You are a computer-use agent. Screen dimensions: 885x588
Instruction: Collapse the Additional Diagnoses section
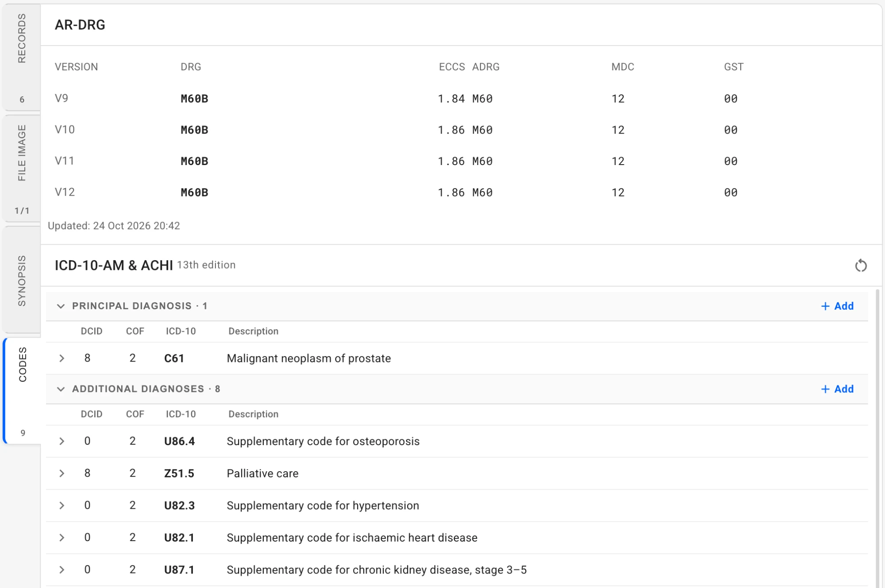pos(61,389)
